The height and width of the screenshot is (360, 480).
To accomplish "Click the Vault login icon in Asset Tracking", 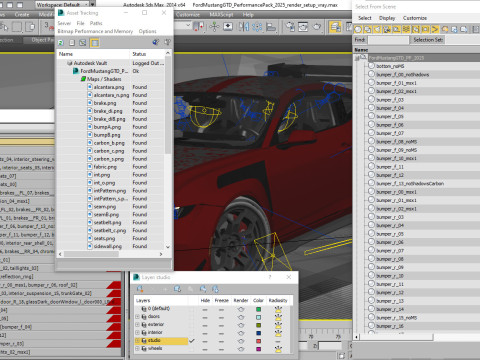I will (x=155, y=42).
